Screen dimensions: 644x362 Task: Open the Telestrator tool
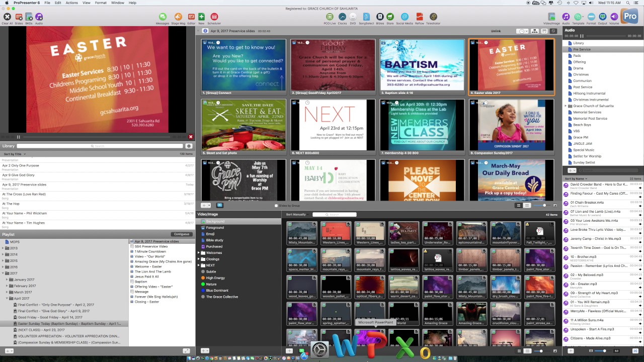point(433,17)
